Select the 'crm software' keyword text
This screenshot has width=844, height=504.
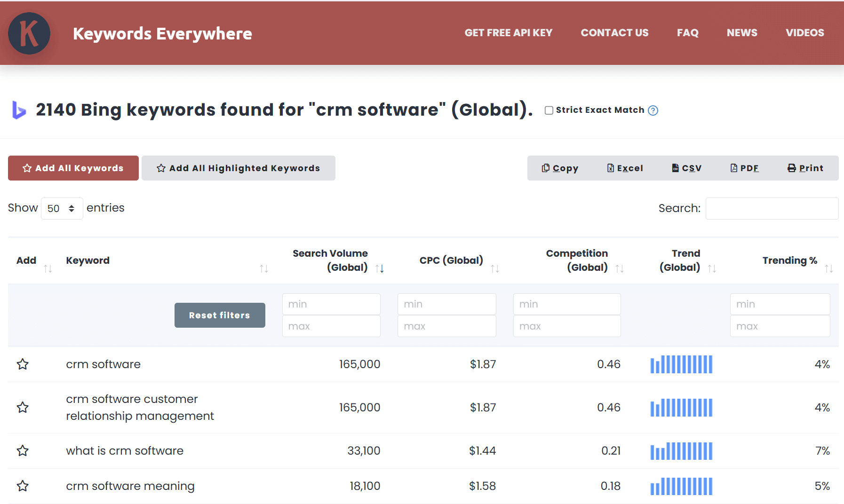[104, 364]
